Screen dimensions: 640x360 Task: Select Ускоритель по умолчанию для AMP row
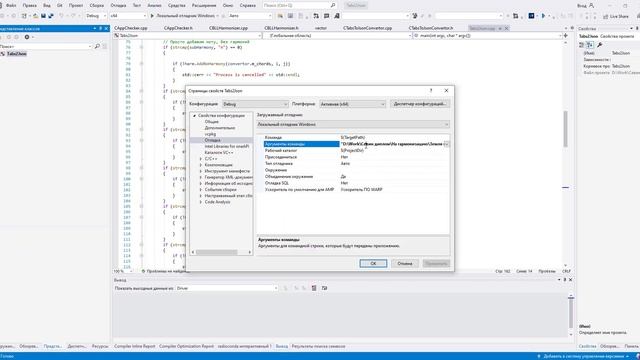[353, 190]
